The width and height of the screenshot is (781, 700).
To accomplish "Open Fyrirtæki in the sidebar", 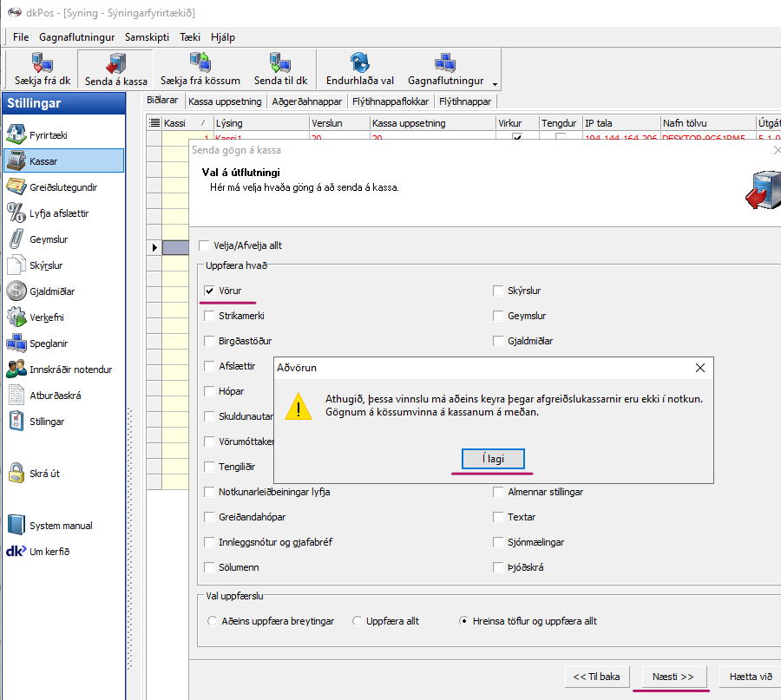I will (x=48, y=135).
